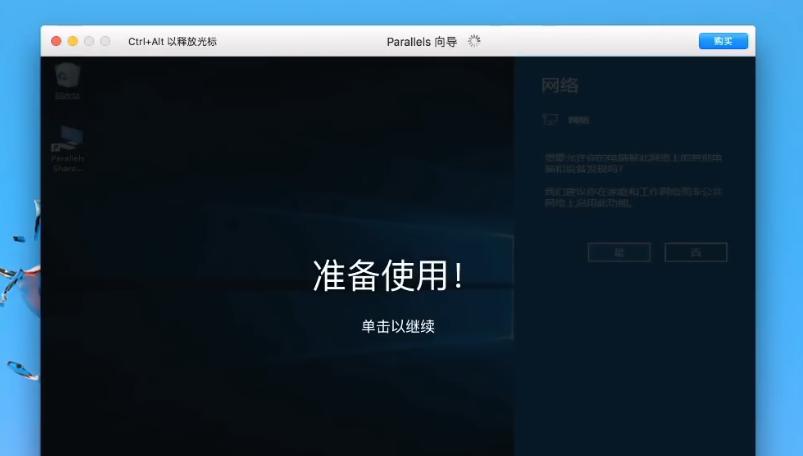The height and width of the screenshot is (456, 803).
Task: Click the dimmed Recycle Bin desktop icon
Action: pos(67,81)
